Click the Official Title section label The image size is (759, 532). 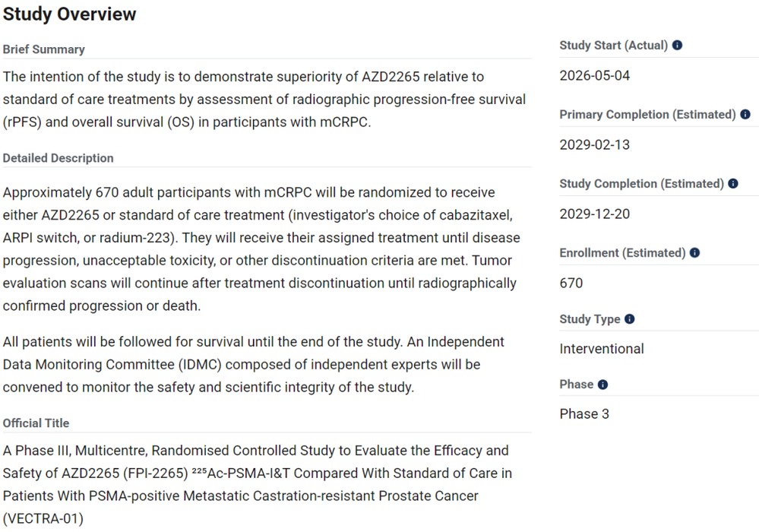(x=36, y=423)
